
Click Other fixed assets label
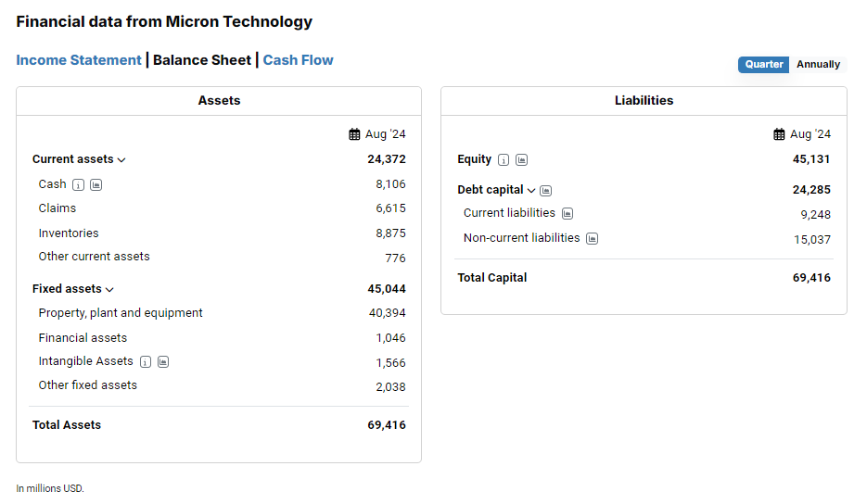[x=87, y=385]
